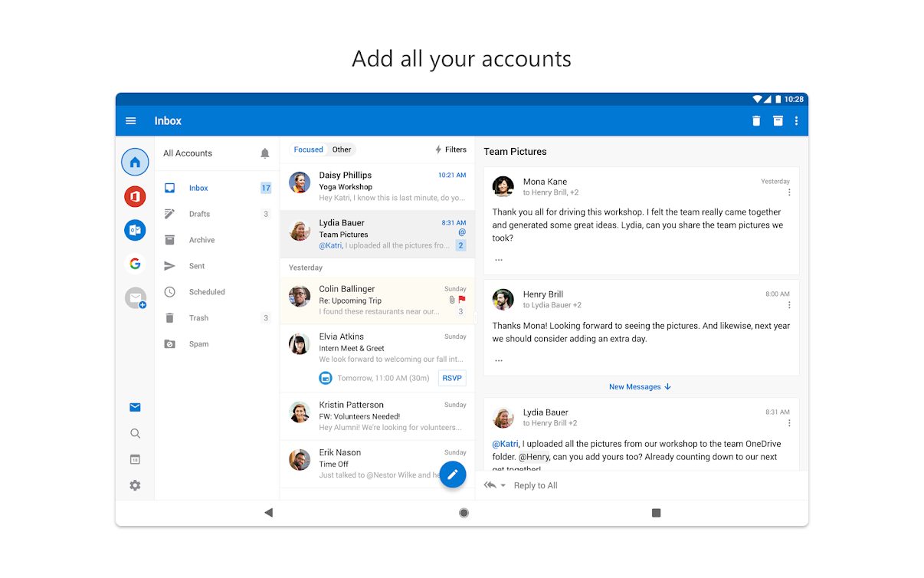Open the Inbox folder
The width and height of the screenshot is (924, 578).
click(x=217, y=188)
